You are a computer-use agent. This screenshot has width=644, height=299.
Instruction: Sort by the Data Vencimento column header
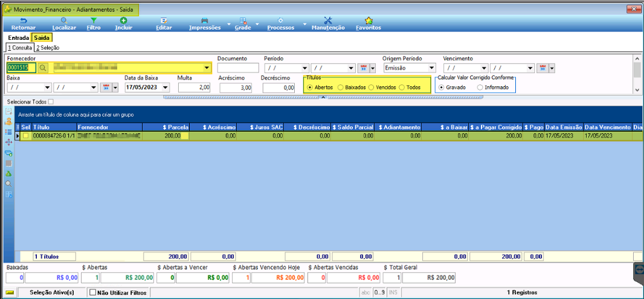tap(608, 127)
